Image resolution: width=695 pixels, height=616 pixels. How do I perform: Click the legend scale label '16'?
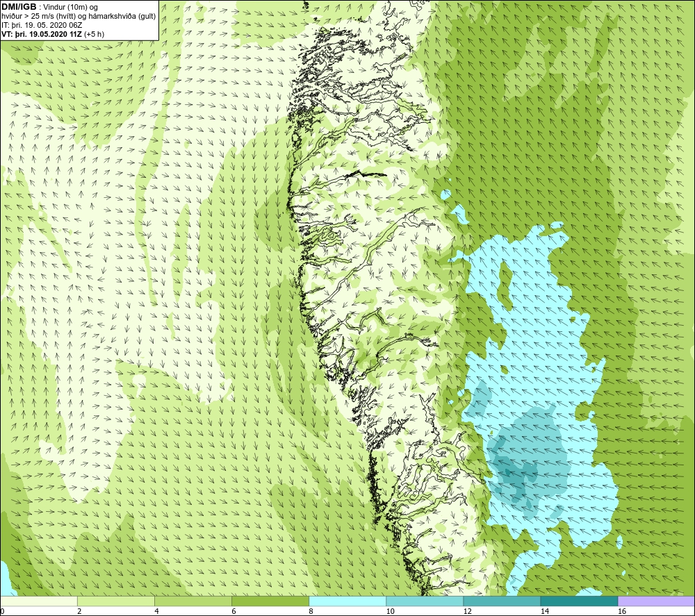coord(622,612)
